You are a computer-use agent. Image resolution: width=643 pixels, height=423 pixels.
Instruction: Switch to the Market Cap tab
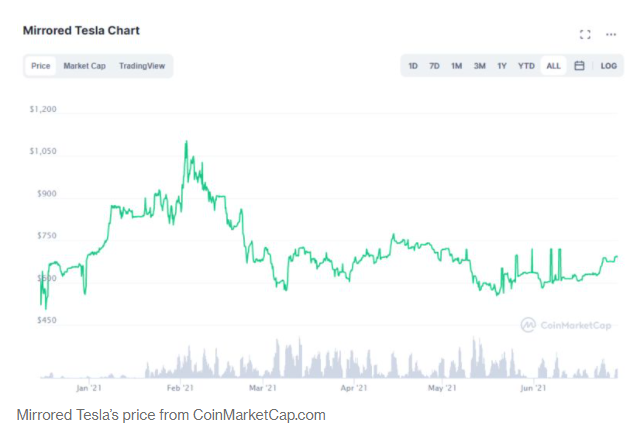click(x=84, y=66)
